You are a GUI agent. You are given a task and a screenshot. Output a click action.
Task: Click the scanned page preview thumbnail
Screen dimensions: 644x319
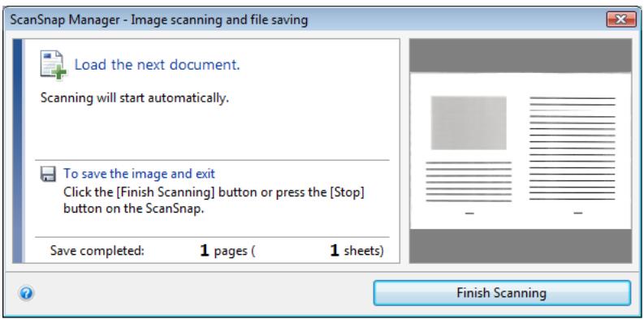click(521, 151)
